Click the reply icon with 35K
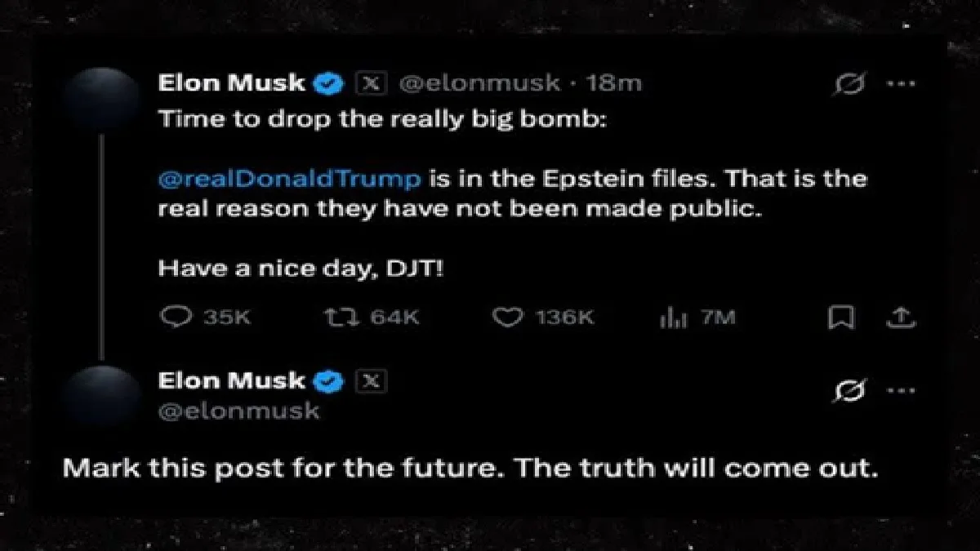The image size is (980, 551). pyautogui.click(x=174, y=318)
